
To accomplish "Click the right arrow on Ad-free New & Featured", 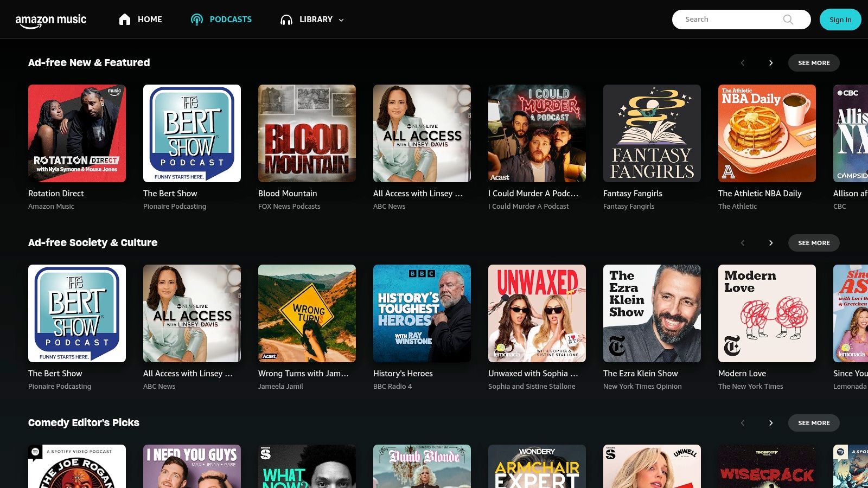I will click(x=770, y=63).
